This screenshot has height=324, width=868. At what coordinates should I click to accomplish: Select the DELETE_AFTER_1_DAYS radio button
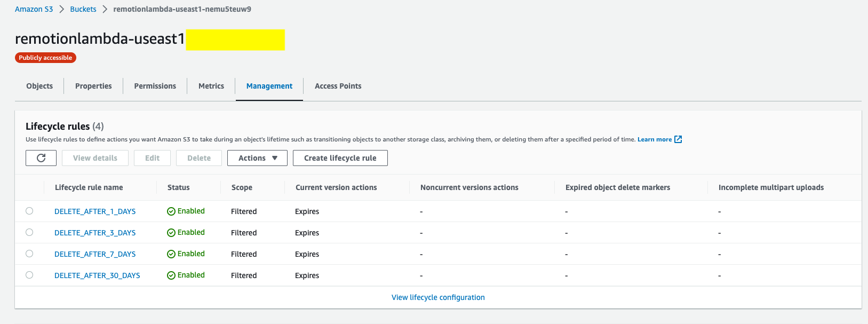[x=29, y=211]
